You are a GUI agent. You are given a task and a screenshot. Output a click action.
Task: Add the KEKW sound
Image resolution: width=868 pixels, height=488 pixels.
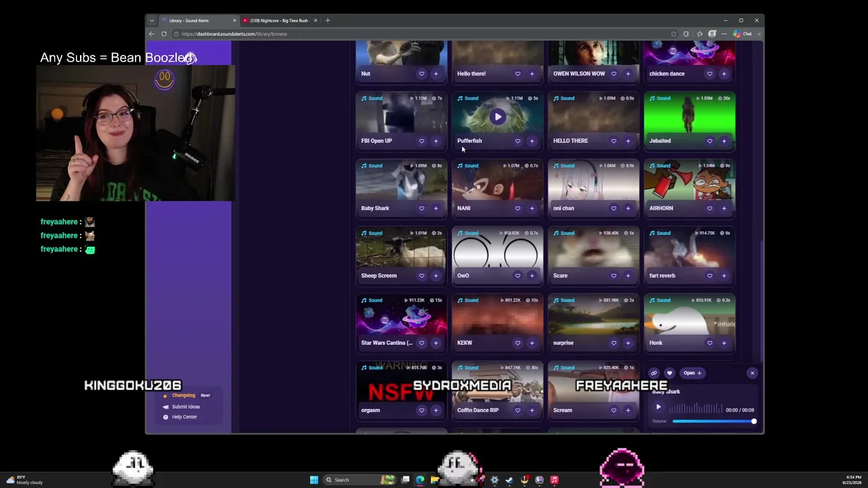(x=532, y=343)
